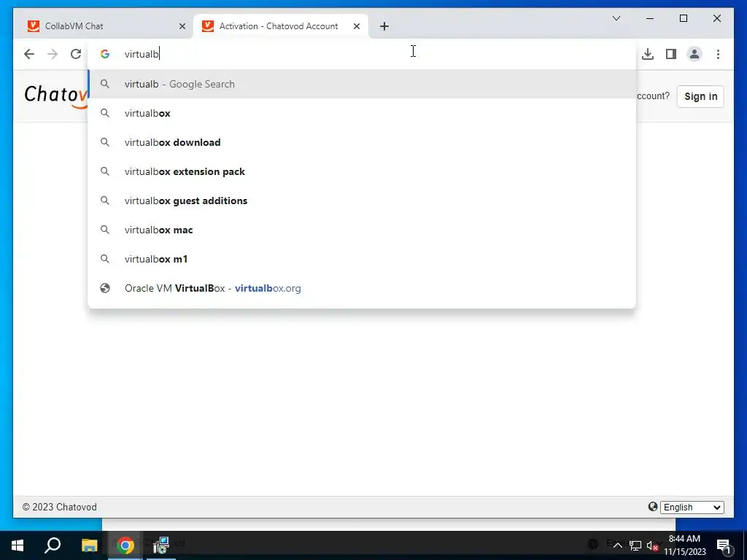
Task: Go back to the previous page
Action: [29, 54]
